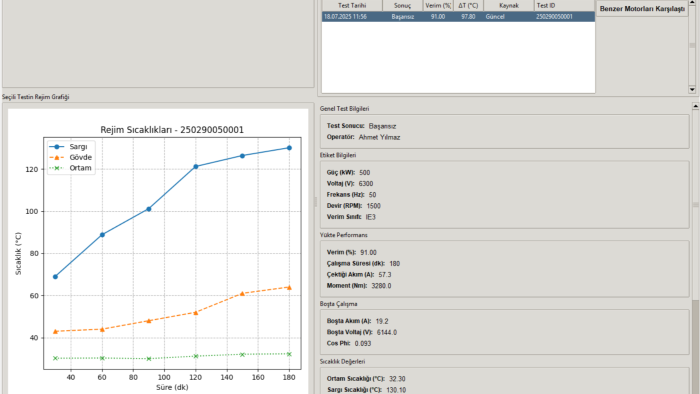Click the Gövde legend entry in chart
This screenshot has width=700, height=394.
(x=71, y=158)
